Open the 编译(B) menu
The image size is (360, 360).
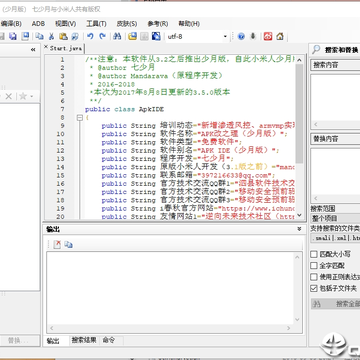click(11, 24)
